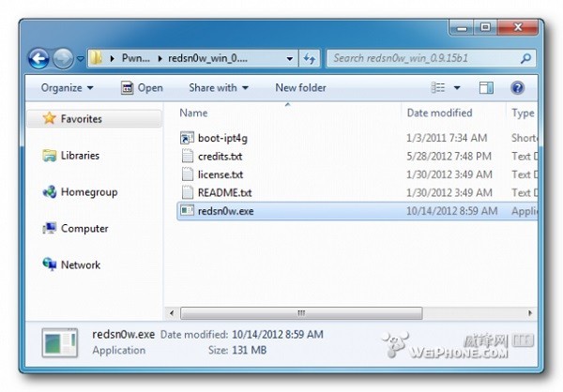This screenshot has width=563, height=392.
Task: Click the redsn0w.exe application icon in list
Action: coord(187,210)
